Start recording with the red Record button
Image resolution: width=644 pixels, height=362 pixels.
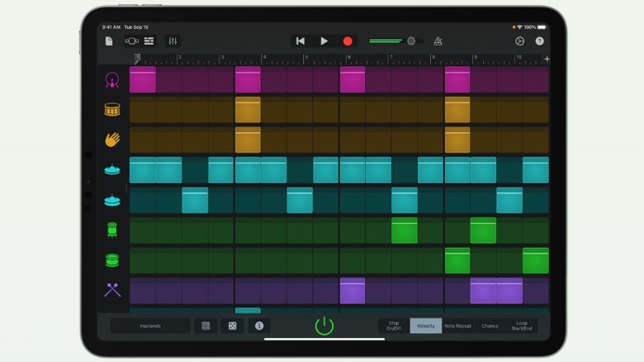click(348, 41)
